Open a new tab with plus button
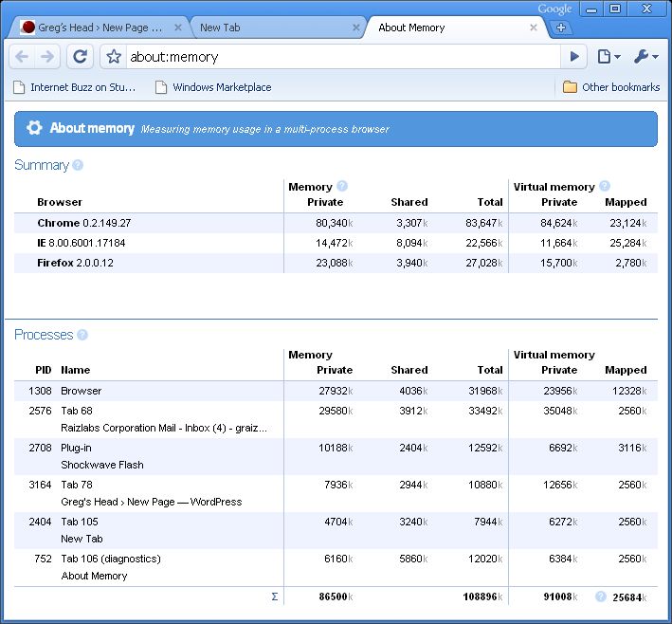Screen dimensions: 672x624 561,28
